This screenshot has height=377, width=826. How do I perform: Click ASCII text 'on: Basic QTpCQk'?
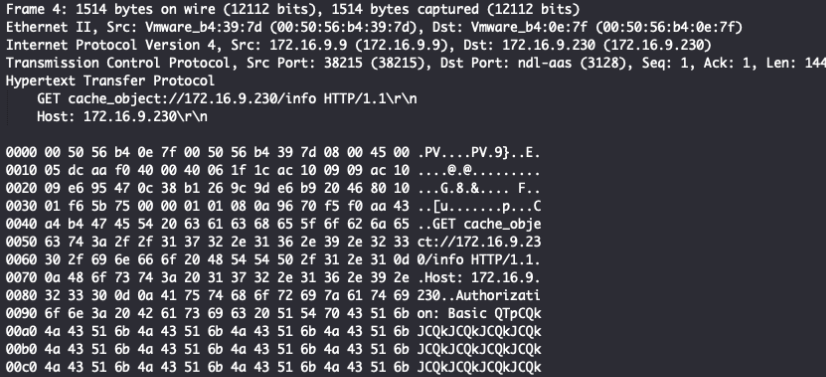(x=479, y=314)
